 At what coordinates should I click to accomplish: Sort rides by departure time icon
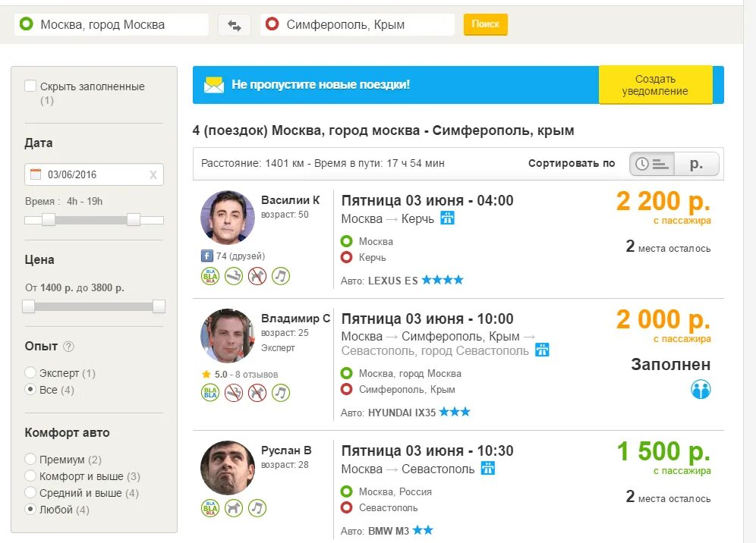(x=652, y=164)
